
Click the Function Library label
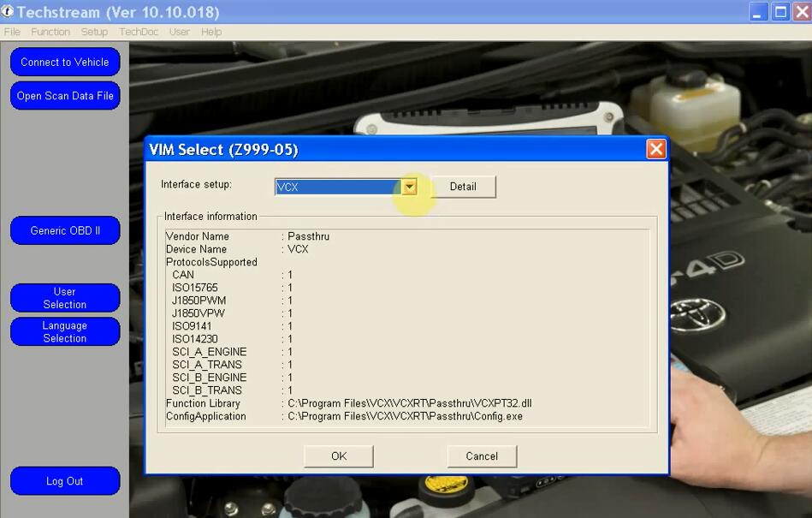point(203,403)
